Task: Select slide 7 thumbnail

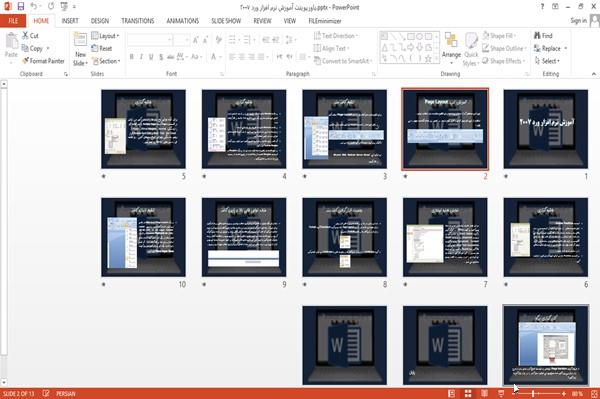Action: pos(445,237)
